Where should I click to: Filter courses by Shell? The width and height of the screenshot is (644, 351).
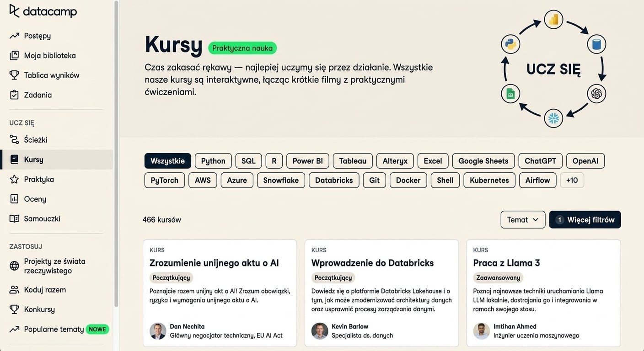pos(445,180)
